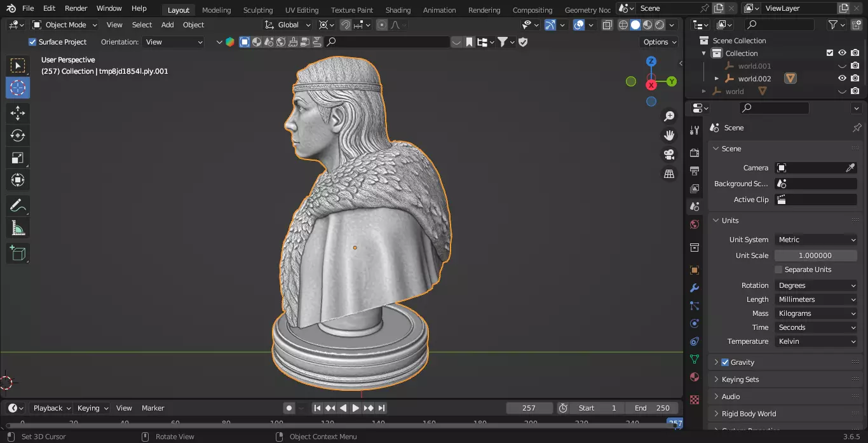The width and height of the screenshot is (868, 443).
Task: Click the Unit Scale value field
Action: (x=816, y=256)
